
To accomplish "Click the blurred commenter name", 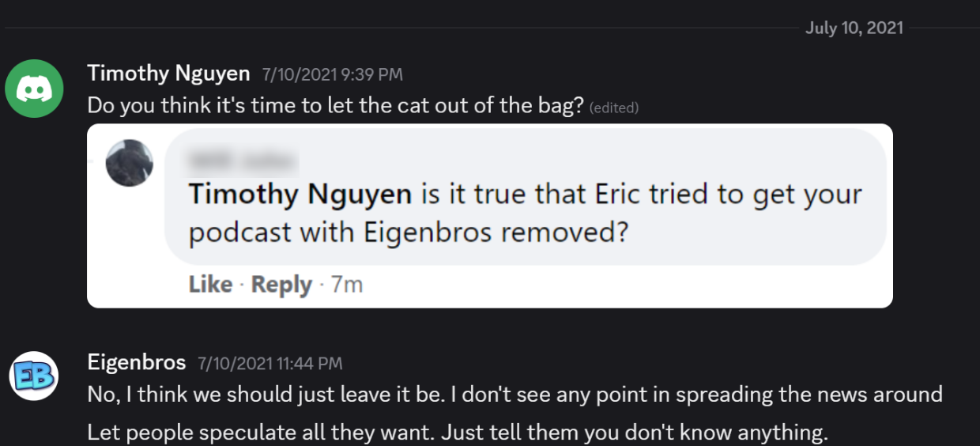I will (x=243, y=161).
